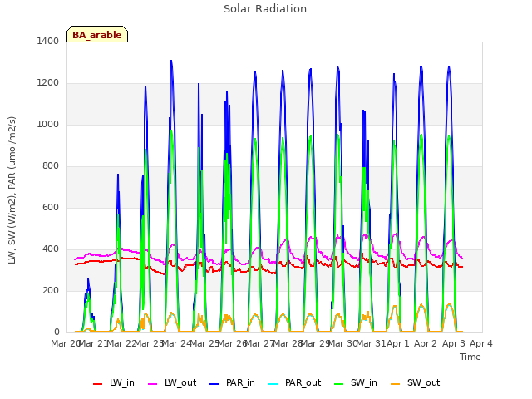Click the 1000 y-axis tick label
The image size is (532, 399).
48,124
